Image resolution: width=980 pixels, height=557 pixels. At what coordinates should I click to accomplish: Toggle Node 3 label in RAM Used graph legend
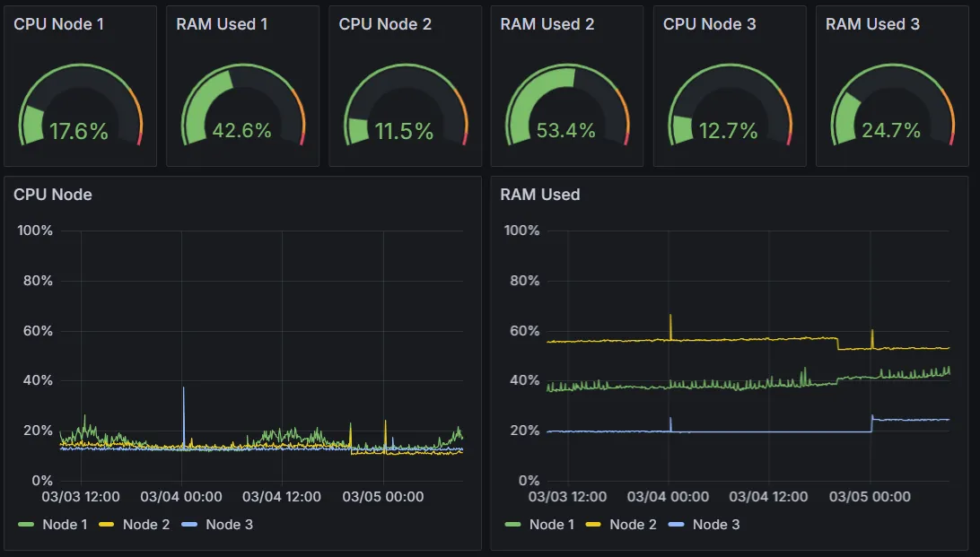715,525
